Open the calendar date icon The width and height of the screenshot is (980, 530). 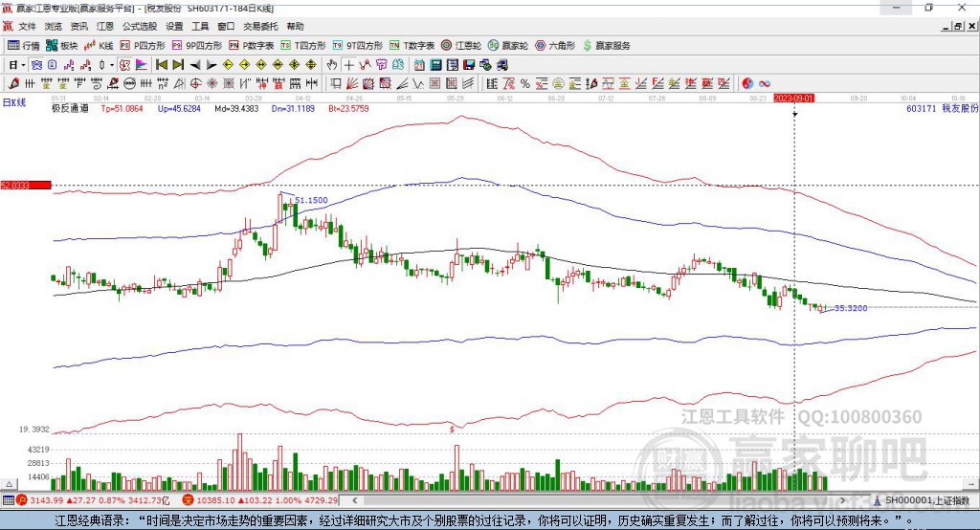419,65
